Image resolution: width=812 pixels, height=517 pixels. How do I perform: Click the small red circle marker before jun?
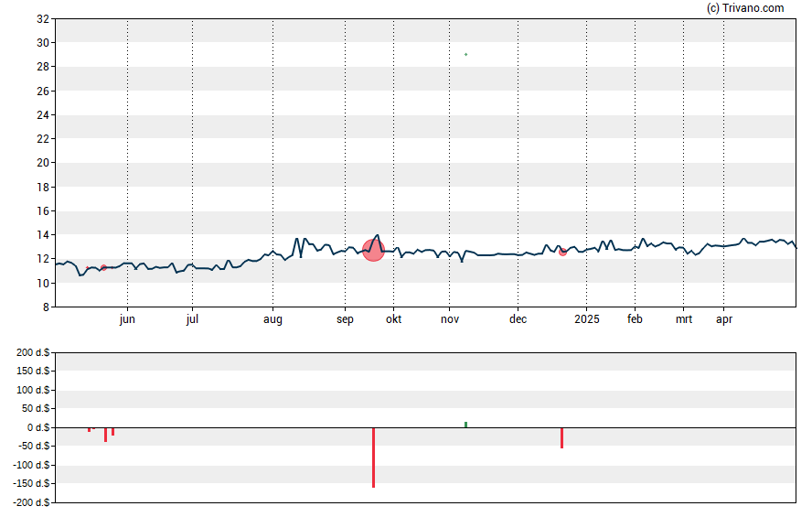click(x=103, y=268)
